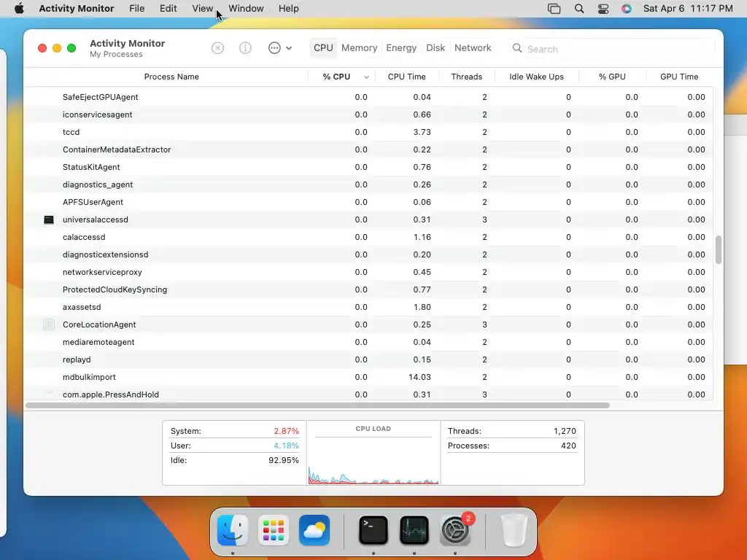Select the axassetsd process
The image size is (747, 560).
pos(368,307)
